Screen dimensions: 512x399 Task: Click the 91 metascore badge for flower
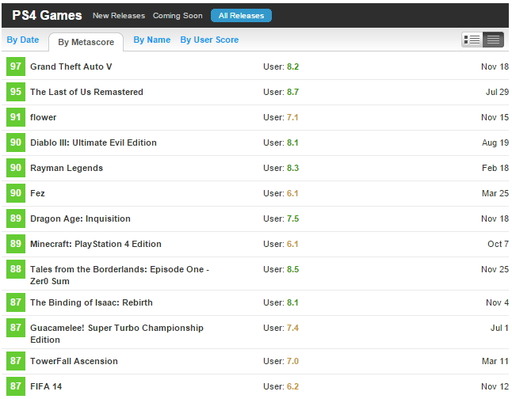[16, 117]
